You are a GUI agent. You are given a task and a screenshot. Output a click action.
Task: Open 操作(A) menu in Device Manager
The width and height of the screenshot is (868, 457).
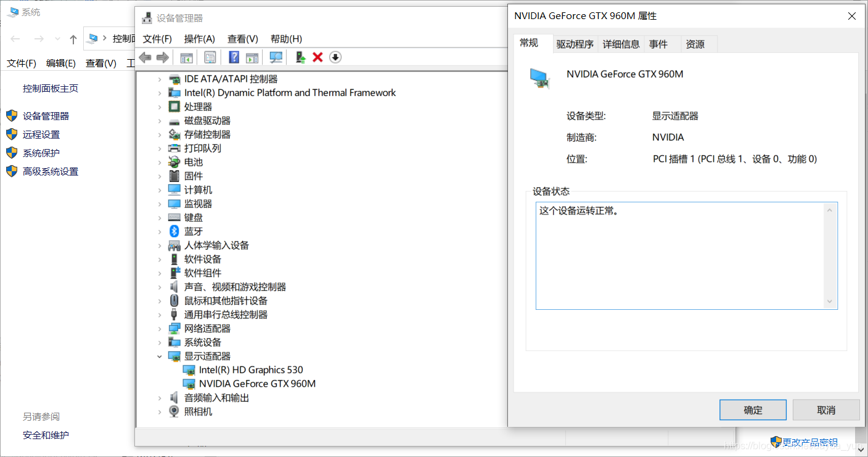(x=200, y=39)
